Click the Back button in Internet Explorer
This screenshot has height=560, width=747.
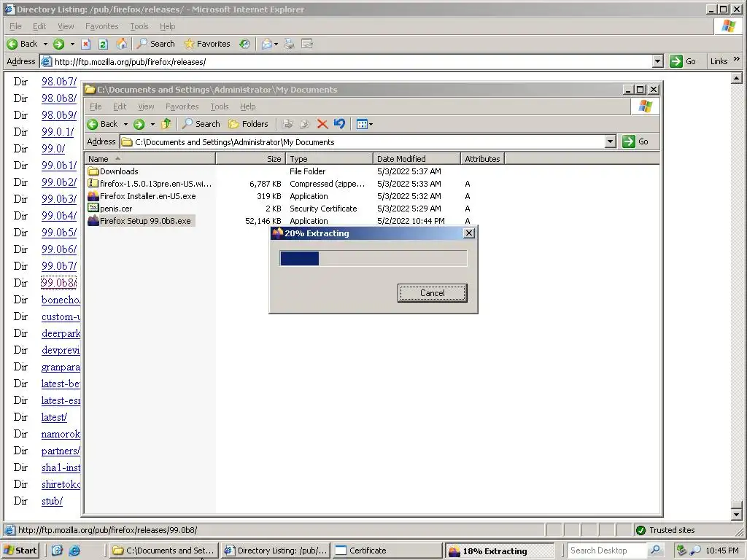22,44
